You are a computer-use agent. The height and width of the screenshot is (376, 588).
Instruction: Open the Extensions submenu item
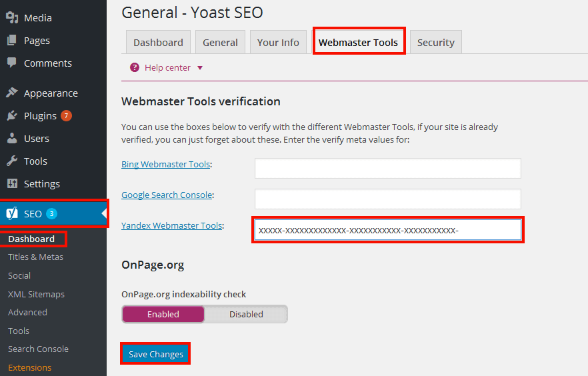click(29, 368)
